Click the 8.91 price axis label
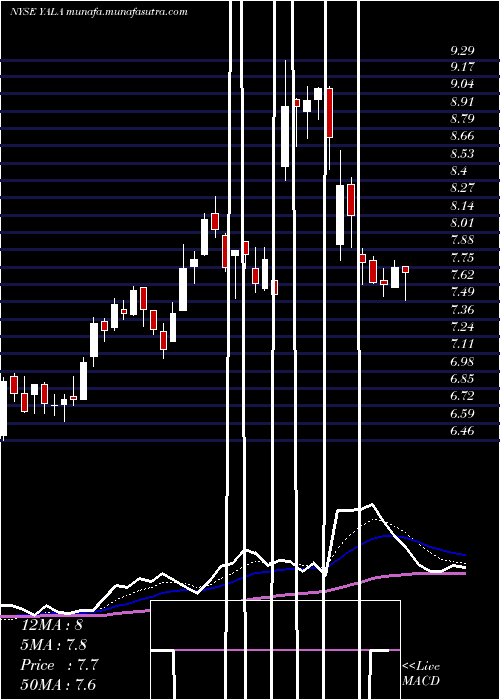This screenshot has width=500, height=700. click(x=462, y=102)
